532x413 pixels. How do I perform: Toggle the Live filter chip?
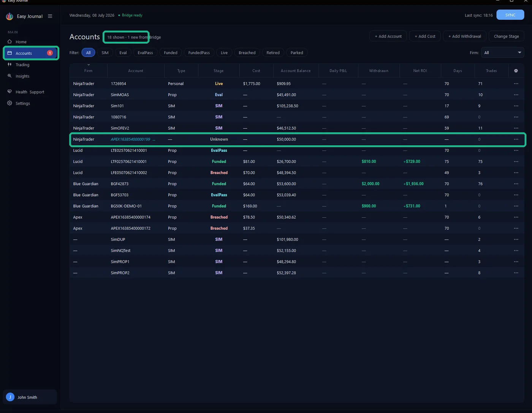pos(224,52)
